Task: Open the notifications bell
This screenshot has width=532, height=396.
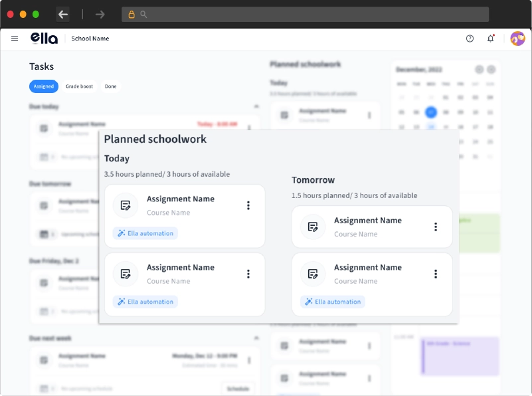Action: coord(491,39)
